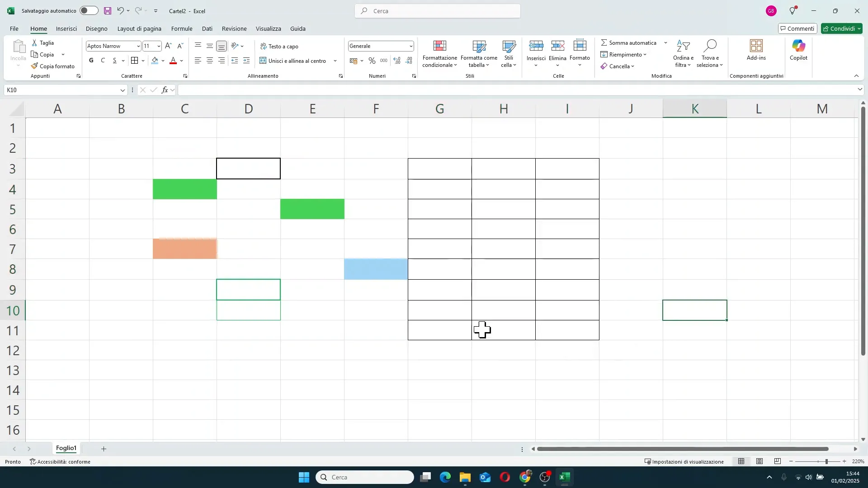Toggle middle vertical alignment
Screen dimensions: 868x488
pyautogui.click(x=210, y=46)
